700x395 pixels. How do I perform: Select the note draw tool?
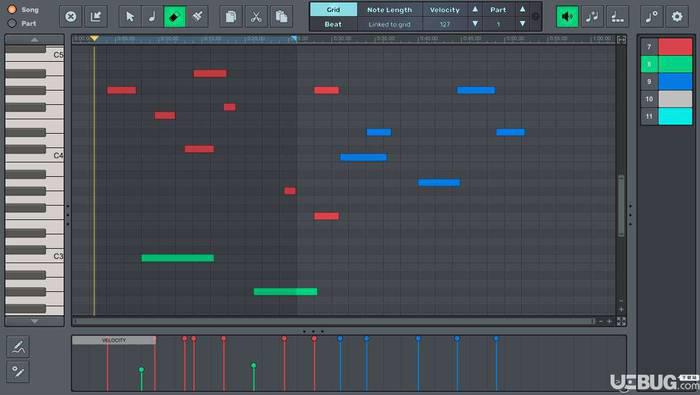click(152, 17)
